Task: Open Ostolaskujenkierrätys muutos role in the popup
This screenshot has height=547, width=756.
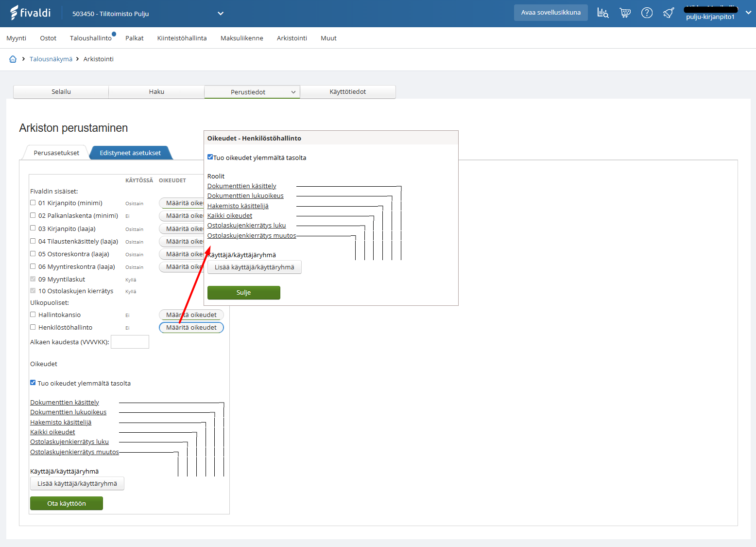Action: point(252,236)
